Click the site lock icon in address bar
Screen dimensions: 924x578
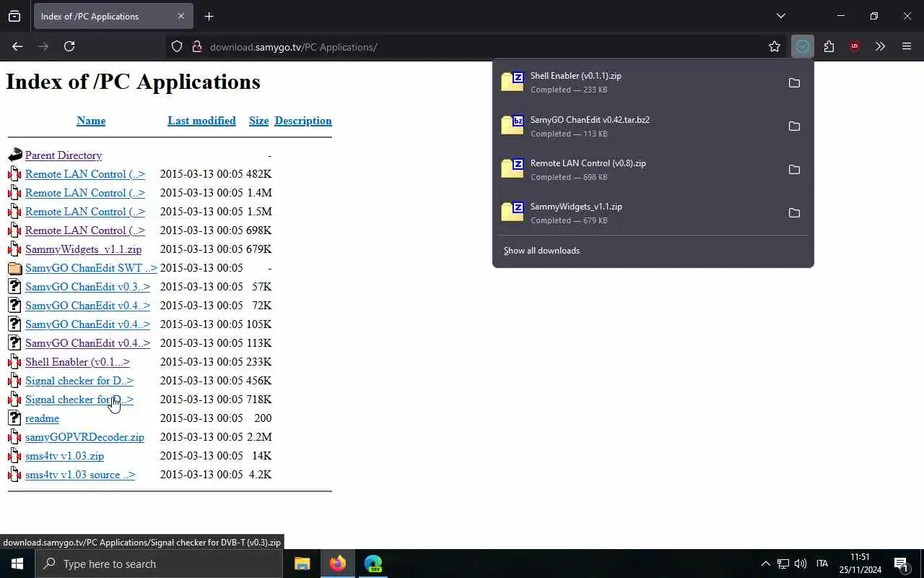[x=196, y=47]
